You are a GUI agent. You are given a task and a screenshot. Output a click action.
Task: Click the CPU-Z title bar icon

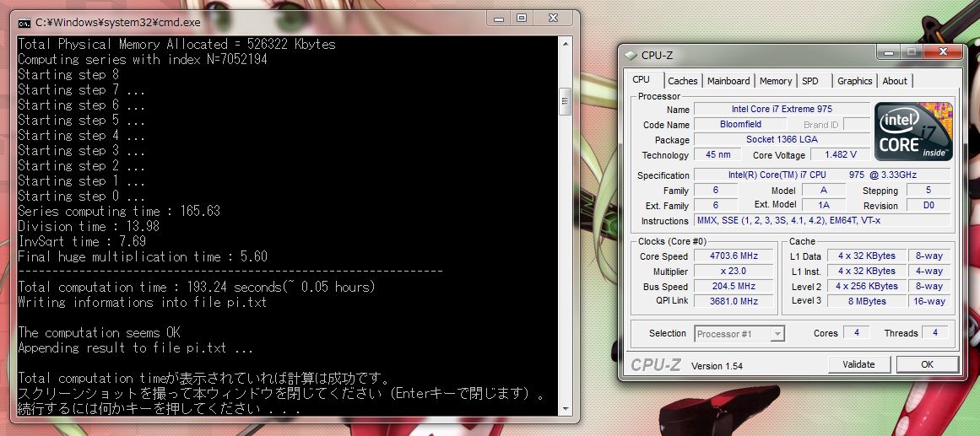pyautogui.click(x=631, y=56)
